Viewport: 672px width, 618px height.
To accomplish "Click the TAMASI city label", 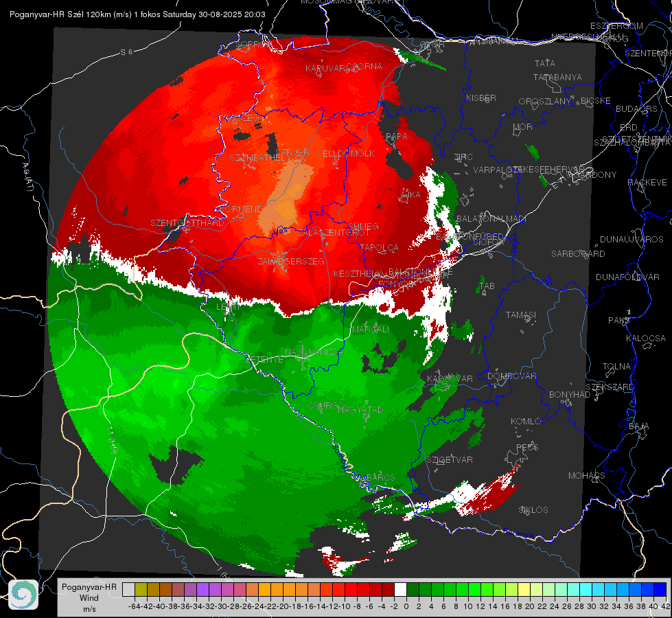I will (521, 314).
